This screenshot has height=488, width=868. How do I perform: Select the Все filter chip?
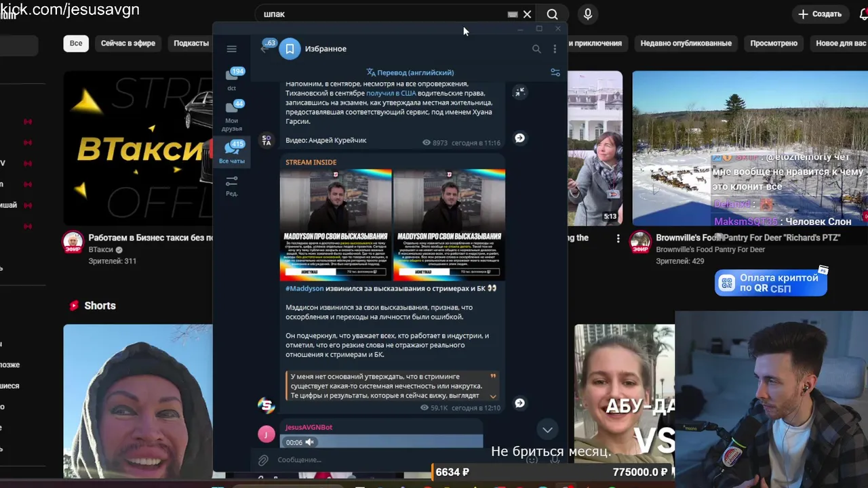76,43
